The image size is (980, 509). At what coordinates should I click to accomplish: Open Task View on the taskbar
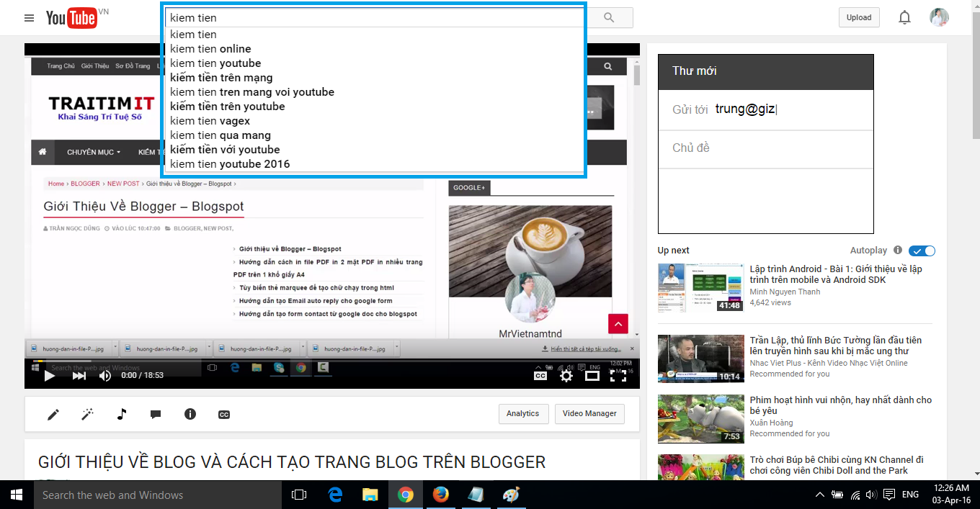tap(298, 495)
